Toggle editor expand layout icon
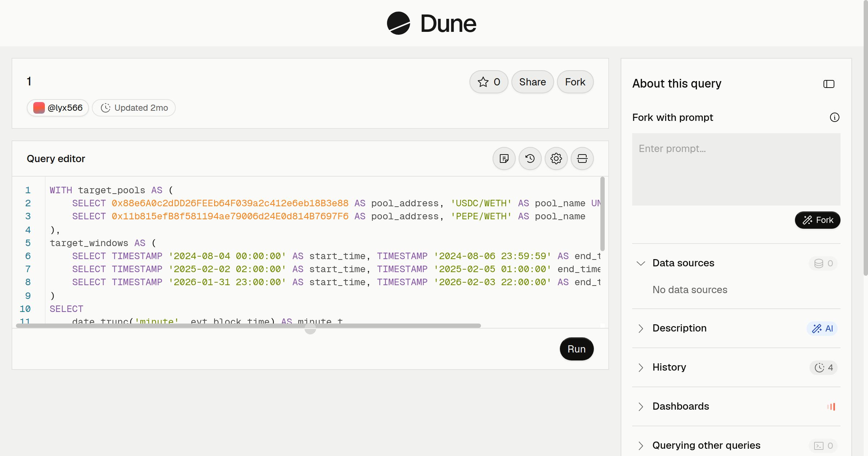Screen dimensions: 868x456 tap(582, 159)
